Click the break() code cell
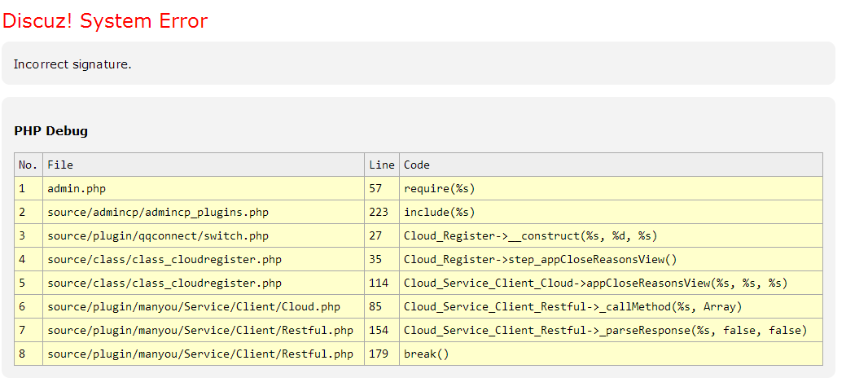The image size is (868, 378). pos(427,354)
